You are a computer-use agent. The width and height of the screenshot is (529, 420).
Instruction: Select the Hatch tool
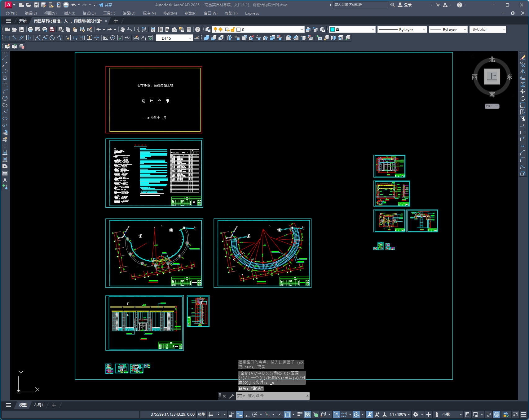point(5,153)
